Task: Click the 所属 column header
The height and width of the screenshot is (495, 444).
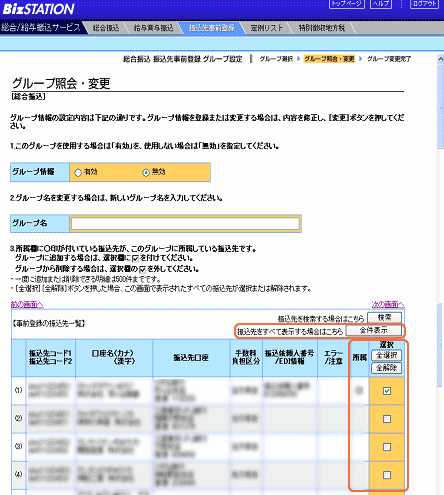Action: coord(359,357)
